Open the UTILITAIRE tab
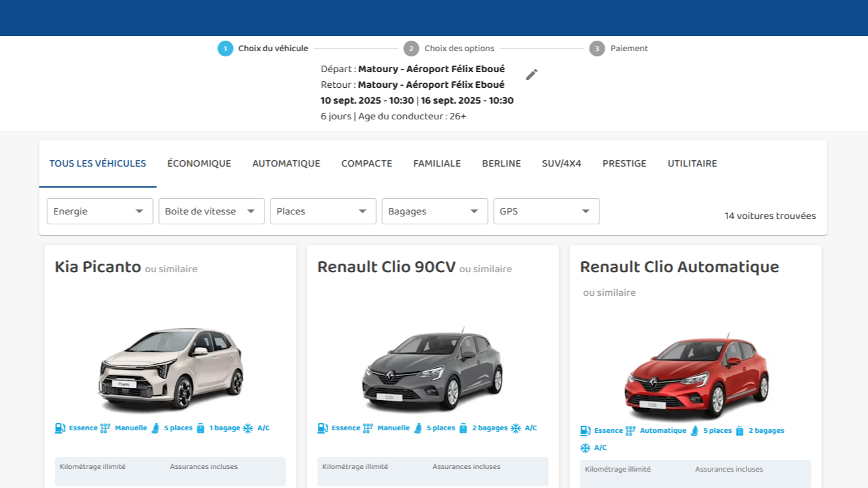Viewport: 868px width, 488px height. [x=692, y=164]
